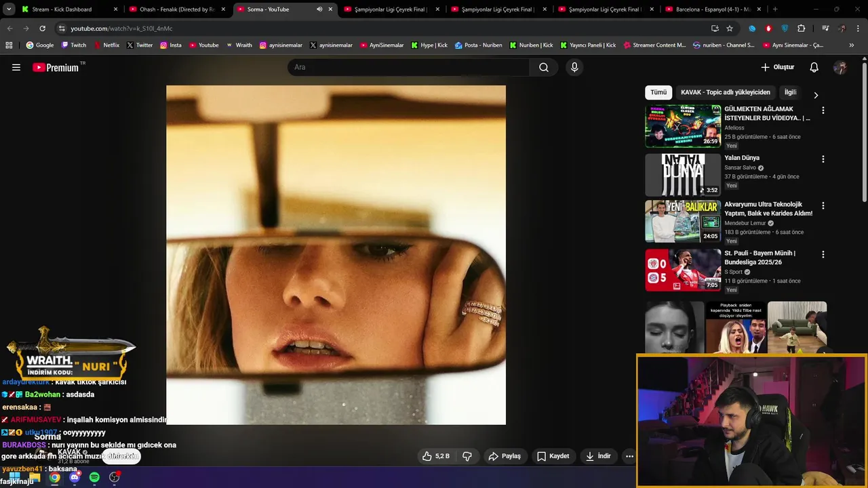Image resolution: width=868 pixels, height=488 pixels.
Task: Click the blue extension icon beside bookmark star
Action: 752,28
